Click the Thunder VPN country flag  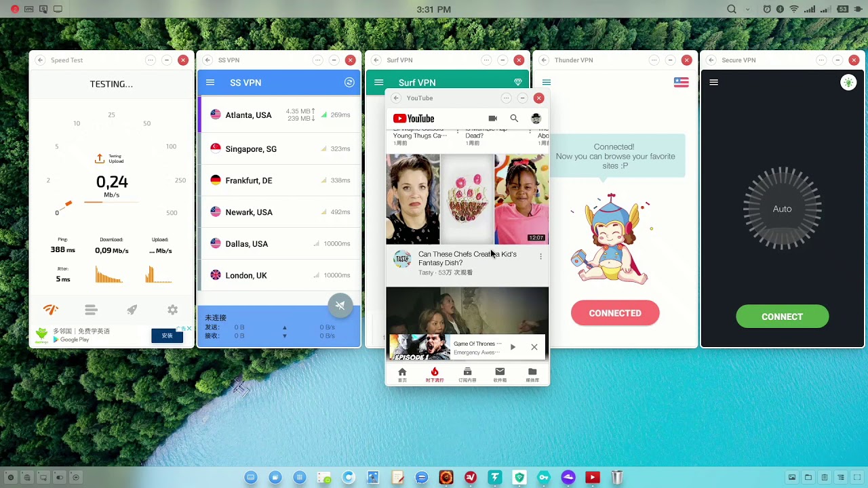point(682,82)
